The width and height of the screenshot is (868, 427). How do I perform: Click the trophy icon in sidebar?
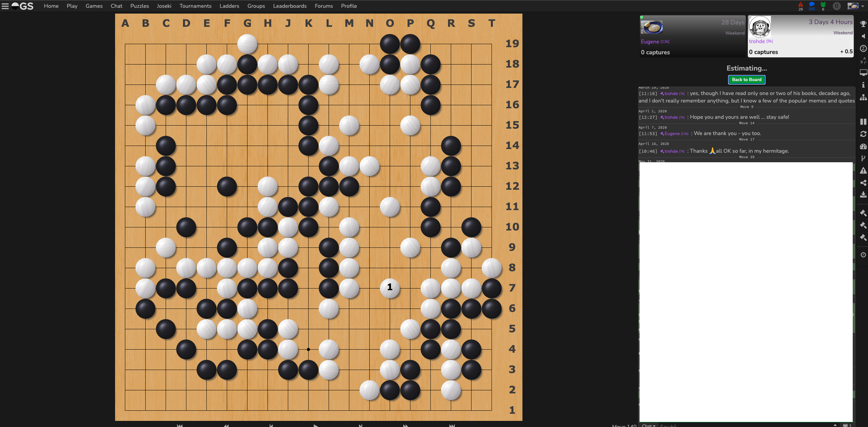[x=863, y=24]
